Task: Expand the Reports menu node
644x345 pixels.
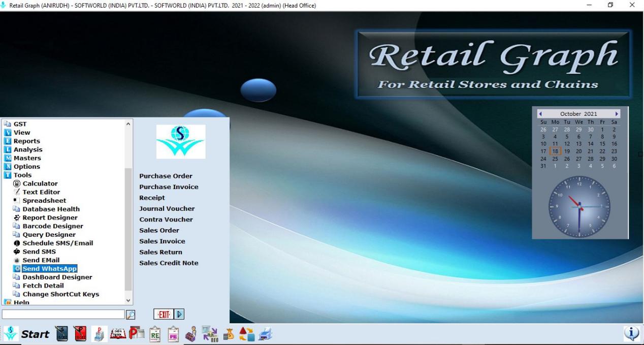Action: [x=8, y=141]
